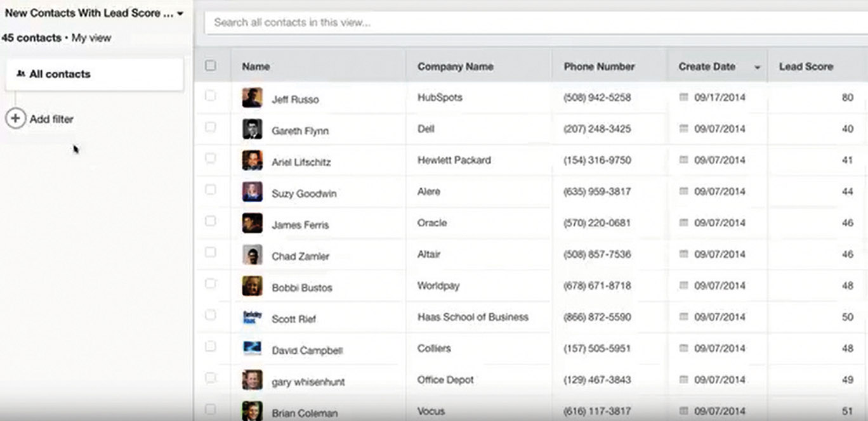Click the Office Depot company cell

point(445,380)
